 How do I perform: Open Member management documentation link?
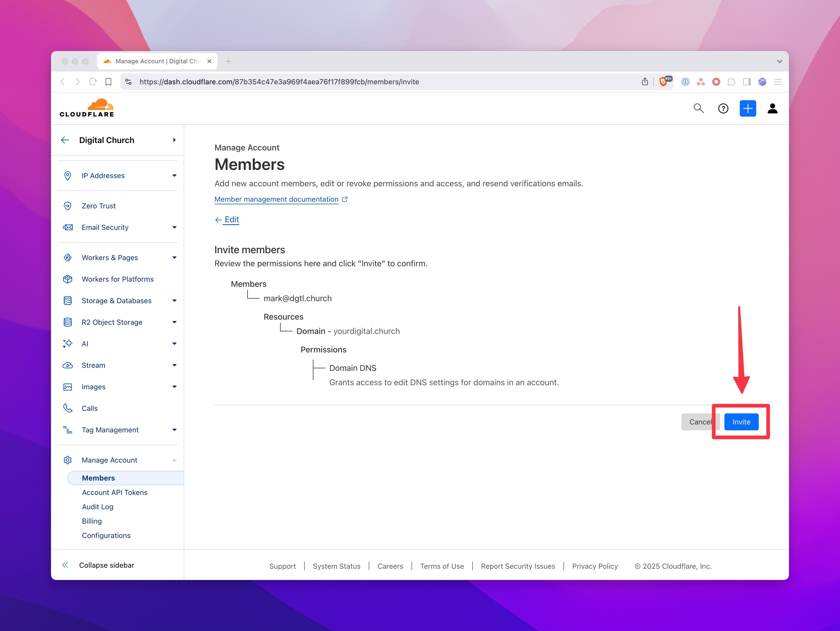coord(276,199)
